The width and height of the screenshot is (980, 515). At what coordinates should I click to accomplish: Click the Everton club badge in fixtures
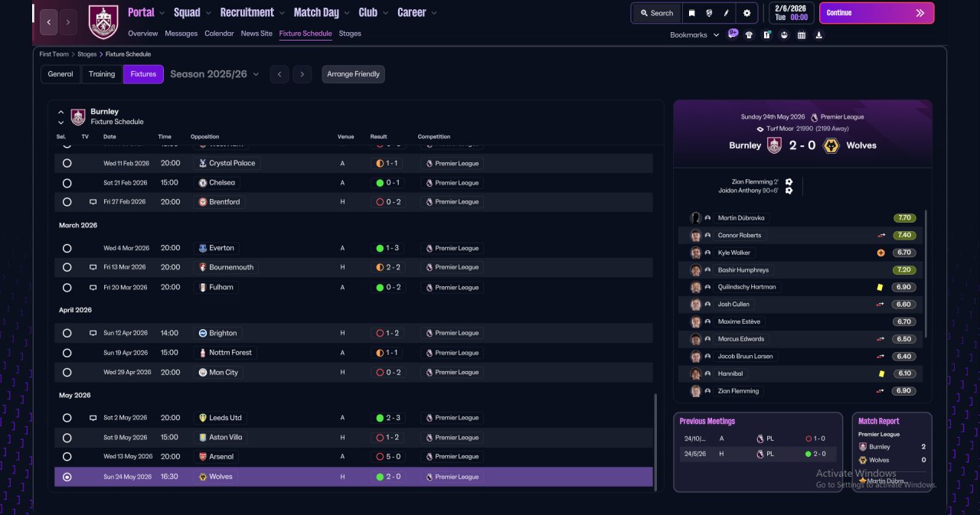[202, 248]
